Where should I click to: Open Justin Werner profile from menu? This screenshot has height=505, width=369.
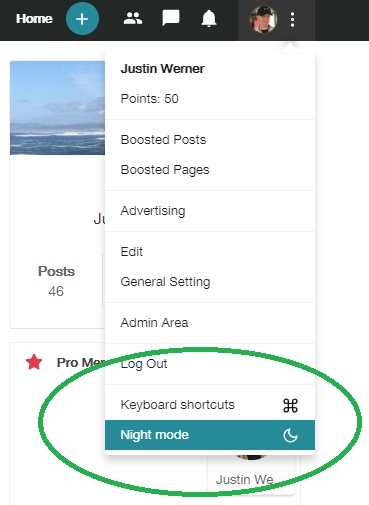coord(162,69)
